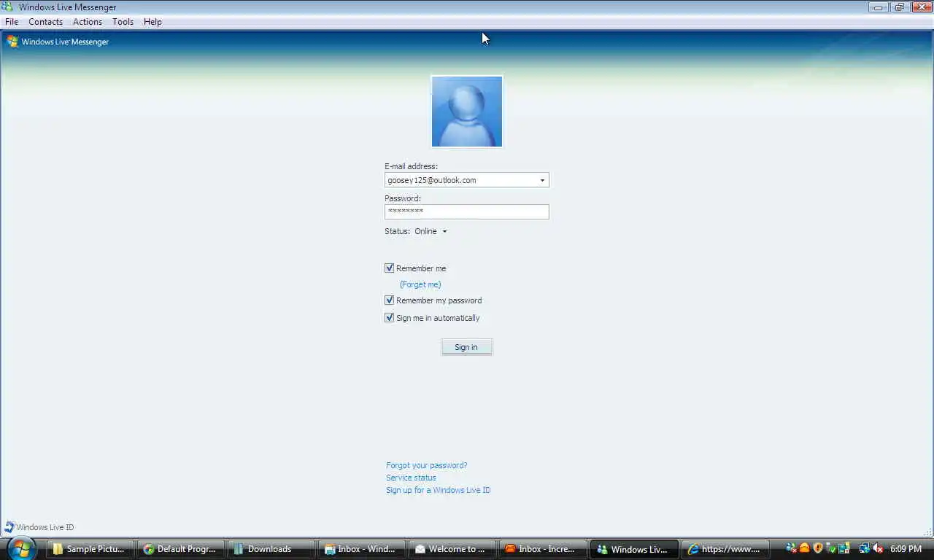
Task: Switch to the Sample Pictures taskbar button
Action: coord(91,549)
